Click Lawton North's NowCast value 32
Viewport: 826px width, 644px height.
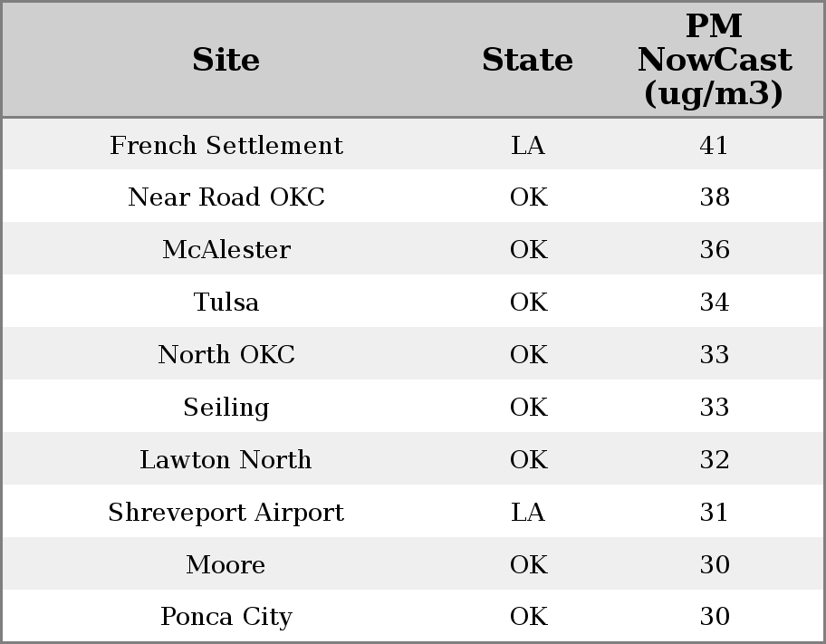click(x=714, y=460)
